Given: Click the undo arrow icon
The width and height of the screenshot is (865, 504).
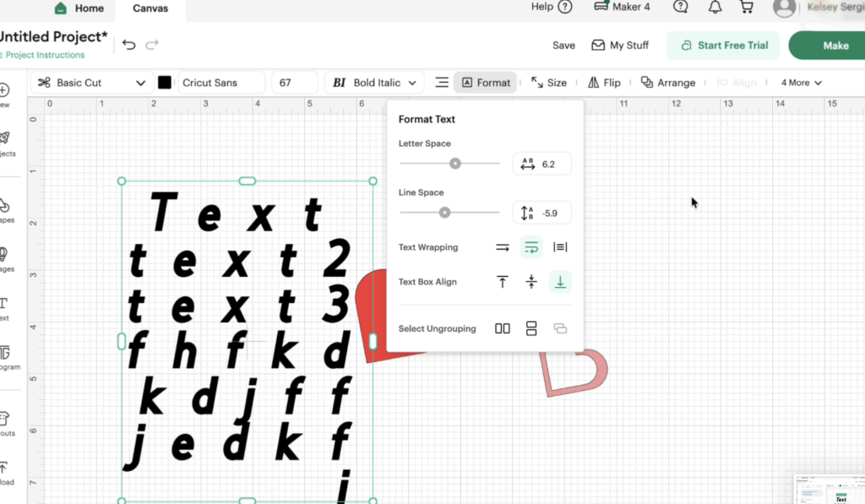Looking at the screenshot, I should tap(128, 45).
